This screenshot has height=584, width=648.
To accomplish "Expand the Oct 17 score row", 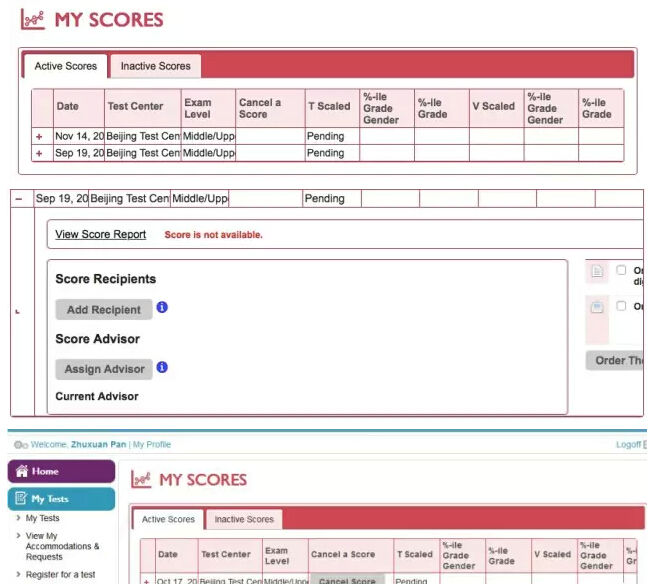I will [x=146, y=581].
